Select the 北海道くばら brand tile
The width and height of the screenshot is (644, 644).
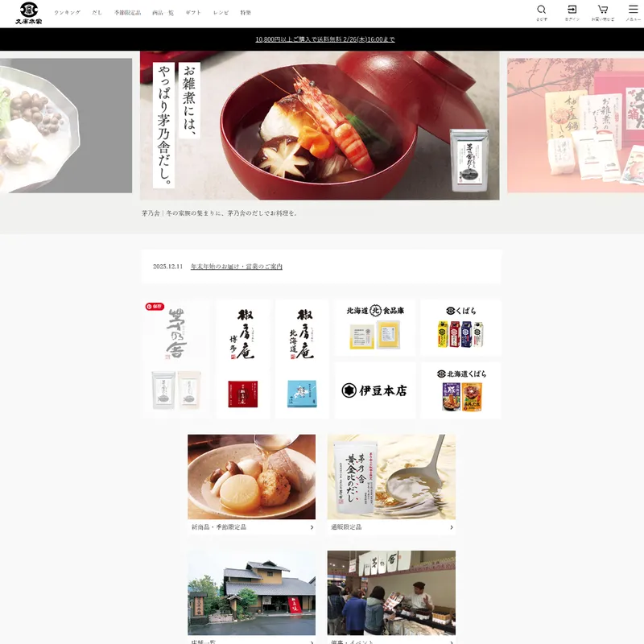pos(460,390)
